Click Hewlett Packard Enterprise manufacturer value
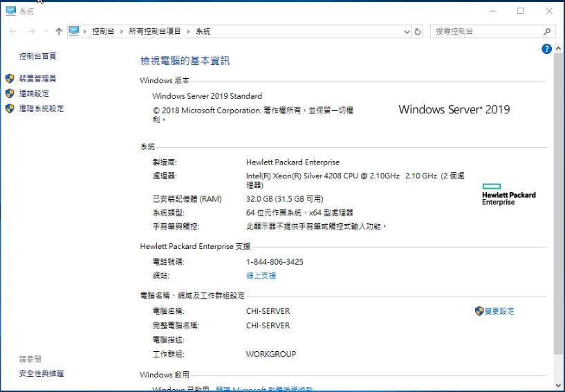The width and height of the screenshot is (565, 392). (293, 162)
